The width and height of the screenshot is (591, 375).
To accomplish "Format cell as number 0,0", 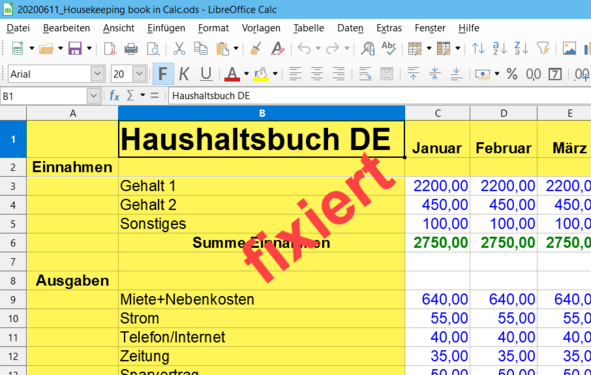I will pos(533,74).
